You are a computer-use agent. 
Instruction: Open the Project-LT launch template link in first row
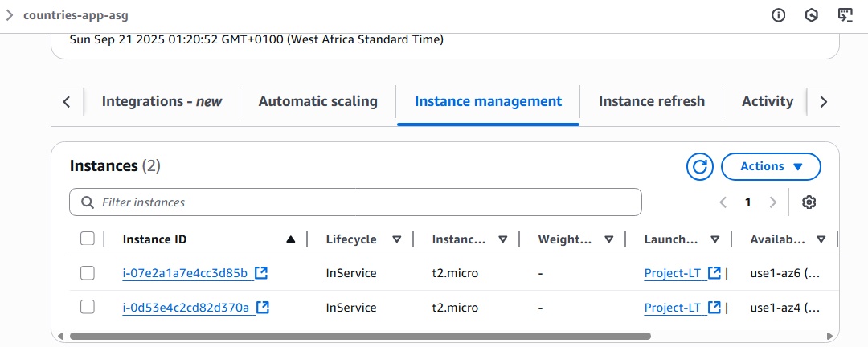(x=674, y=273)
